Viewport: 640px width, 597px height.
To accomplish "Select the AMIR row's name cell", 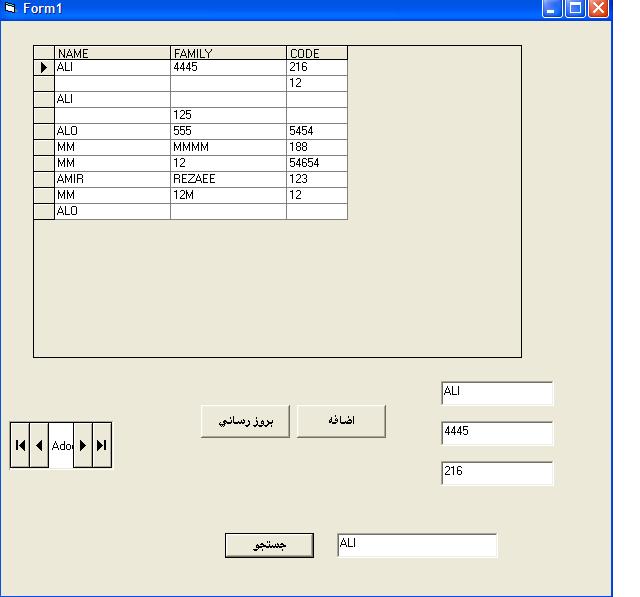I will click(x=112, y=179).
